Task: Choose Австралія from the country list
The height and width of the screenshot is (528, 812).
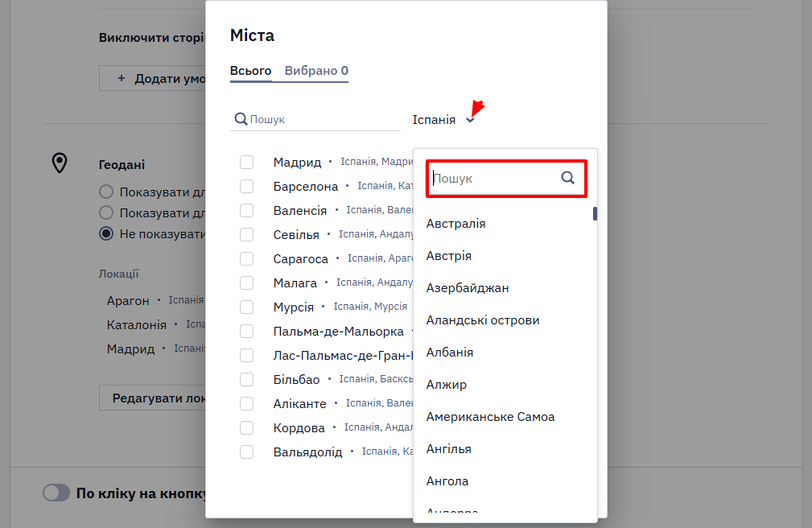Action: (455, 223)
